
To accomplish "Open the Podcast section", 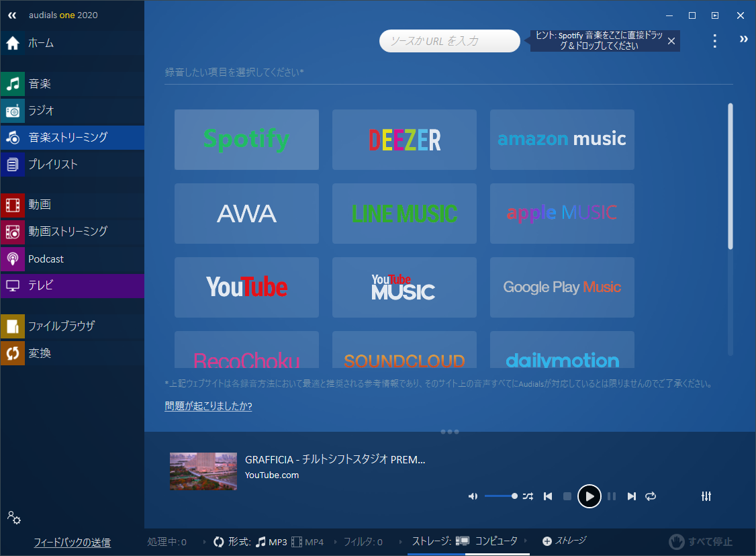I will tap(73, 259).
